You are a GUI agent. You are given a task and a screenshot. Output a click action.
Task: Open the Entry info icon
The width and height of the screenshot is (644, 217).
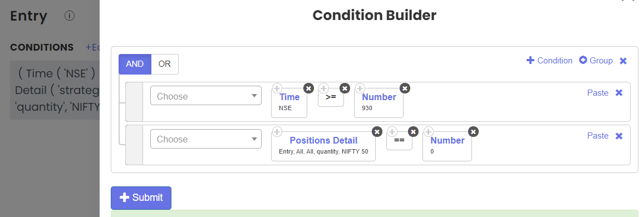(x=70, y=16)
